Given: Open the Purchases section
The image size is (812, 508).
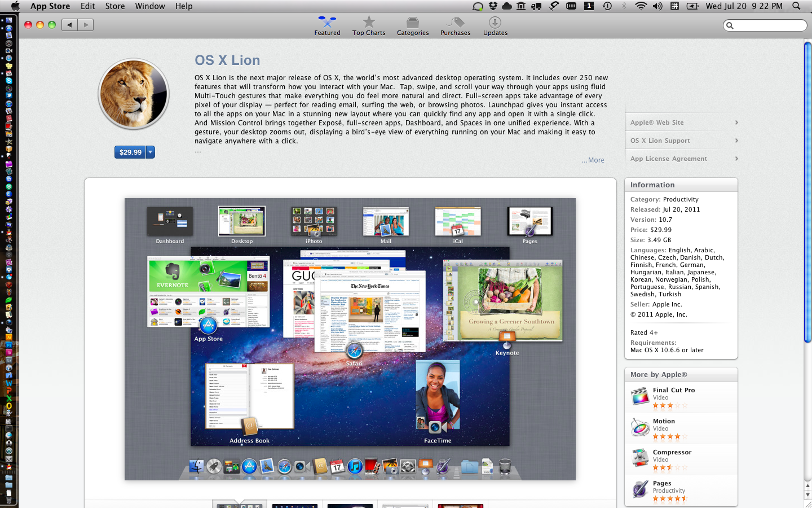Looking at the screenshot, I should point(455,26).
